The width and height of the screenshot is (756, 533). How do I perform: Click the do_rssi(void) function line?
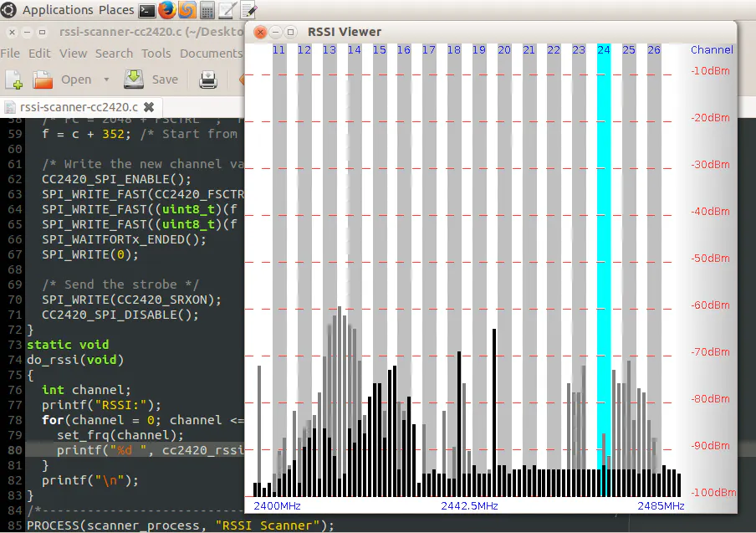(x=75, y=360)
